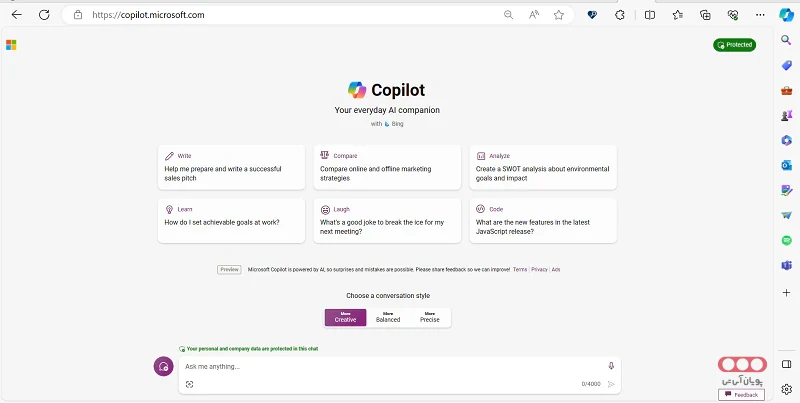Click the data protected notice text
Screen dimensions: 800x403
pyautogui.click(x=252, y=349)
